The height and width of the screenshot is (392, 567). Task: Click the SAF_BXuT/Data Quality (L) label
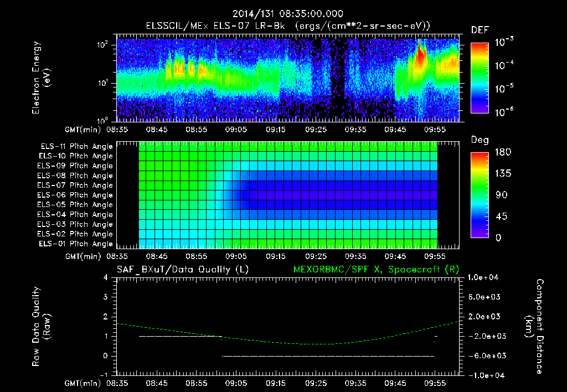(x=183, y=270)
